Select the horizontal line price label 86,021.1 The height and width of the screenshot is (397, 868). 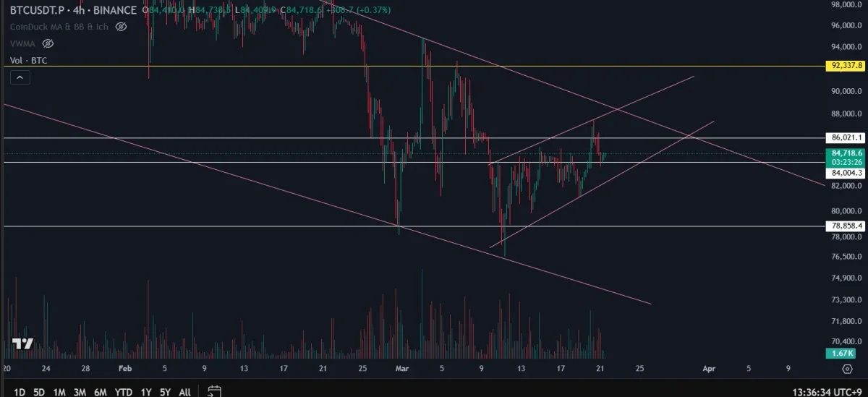coord(846,137)
